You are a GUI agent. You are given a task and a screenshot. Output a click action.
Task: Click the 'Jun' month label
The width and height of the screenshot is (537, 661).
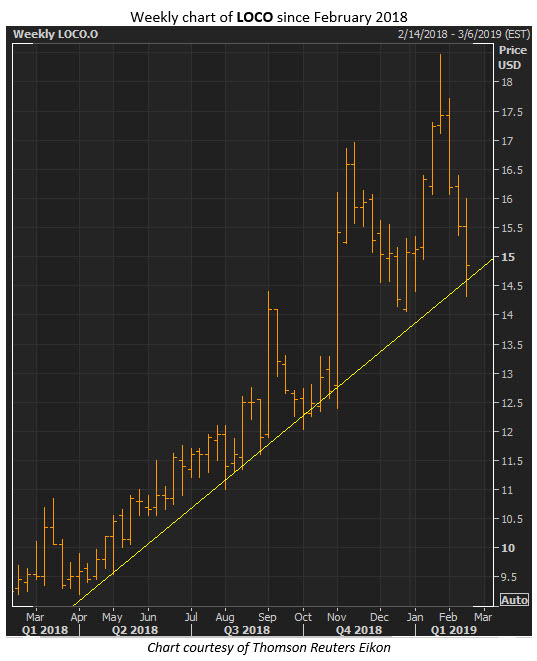pos(148,617)
